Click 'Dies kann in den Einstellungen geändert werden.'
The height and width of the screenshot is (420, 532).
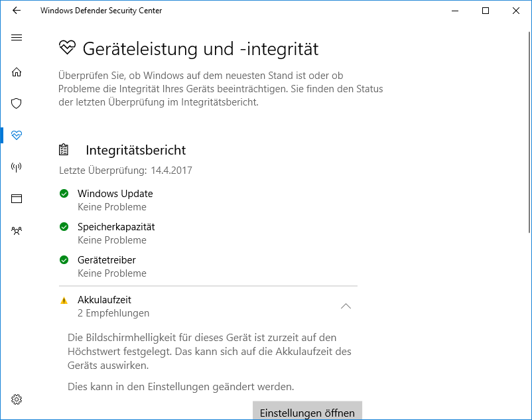pyautogui.click(x=181, y=386)
